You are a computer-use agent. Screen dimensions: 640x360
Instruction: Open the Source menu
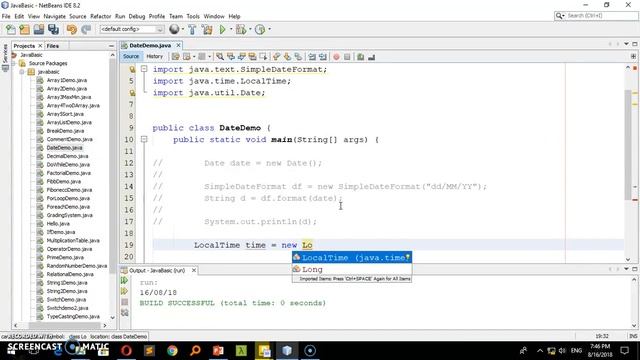(x=78, y=16)
